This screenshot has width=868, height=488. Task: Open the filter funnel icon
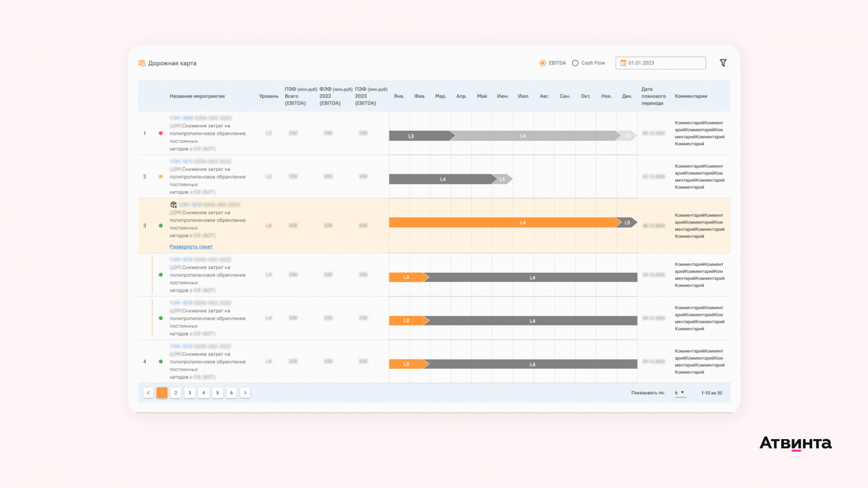click(x=723, y=63)
